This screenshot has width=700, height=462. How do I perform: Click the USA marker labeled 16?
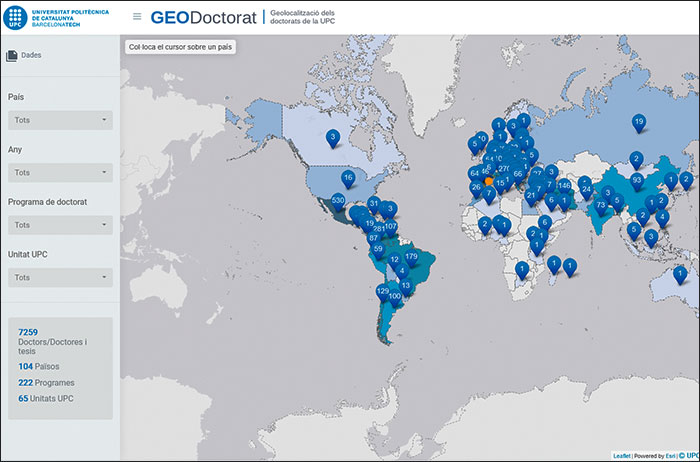[x=348, y=178]
